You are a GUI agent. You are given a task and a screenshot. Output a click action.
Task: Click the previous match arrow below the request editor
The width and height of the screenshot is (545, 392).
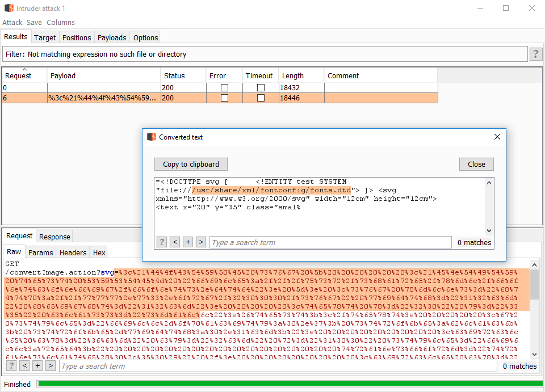(24, 365)
